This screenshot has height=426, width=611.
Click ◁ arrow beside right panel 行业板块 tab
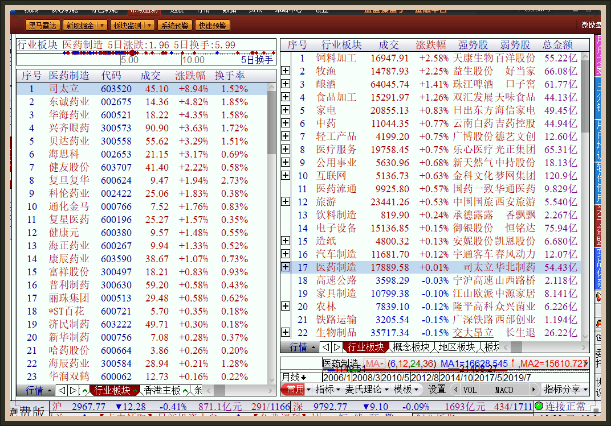tap(326, 346)
